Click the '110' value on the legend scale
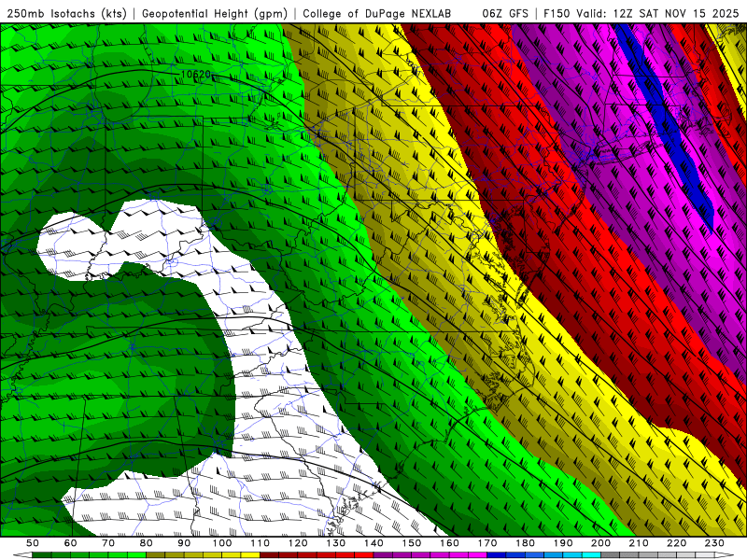Viewport: 747px width, 560px height. [260, 543]
